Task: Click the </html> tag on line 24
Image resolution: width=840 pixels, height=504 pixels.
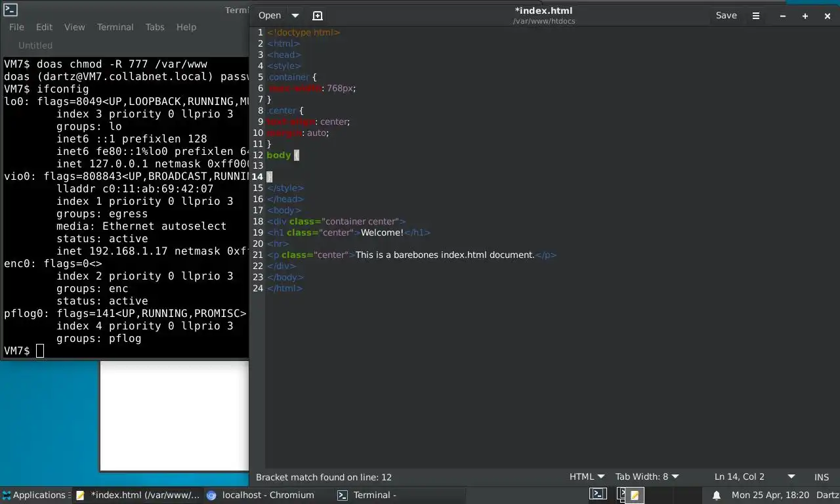Action: [x=285, y=288]
